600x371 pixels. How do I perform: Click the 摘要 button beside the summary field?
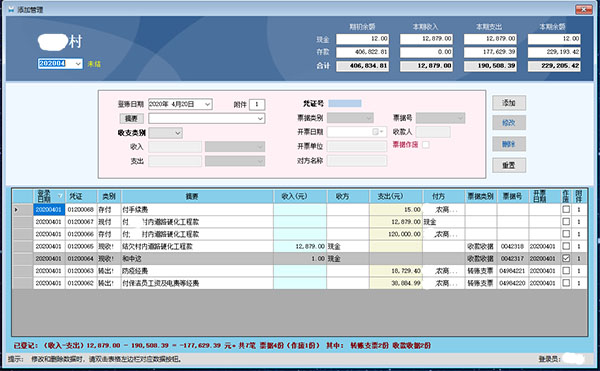point(131,119)
